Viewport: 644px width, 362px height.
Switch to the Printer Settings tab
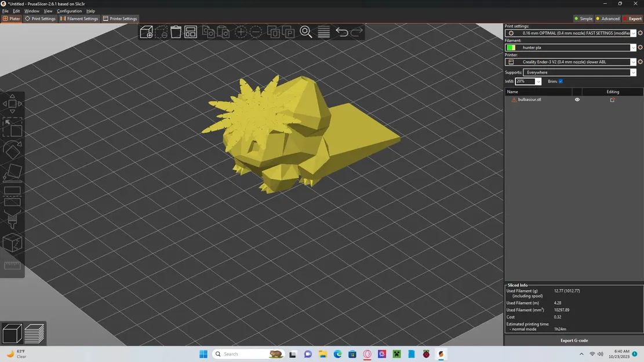[120, 19]
